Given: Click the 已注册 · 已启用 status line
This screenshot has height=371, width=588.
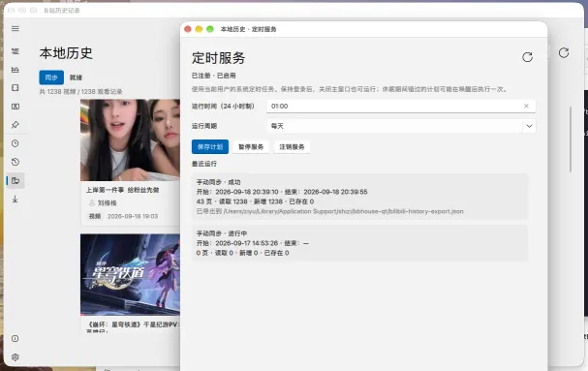Looking at the screenshot, I should pyautogui.click(x=214, y=76).
